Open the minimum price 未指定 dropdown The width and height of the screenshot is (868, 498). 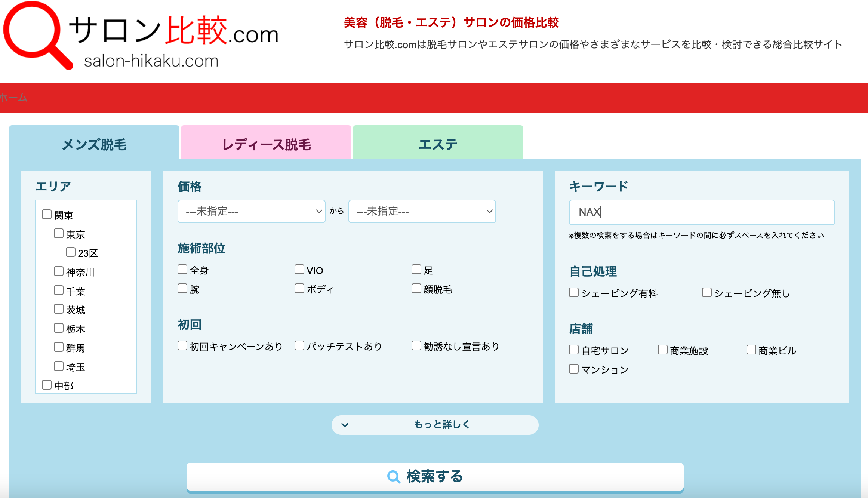(x=251, y=212)
